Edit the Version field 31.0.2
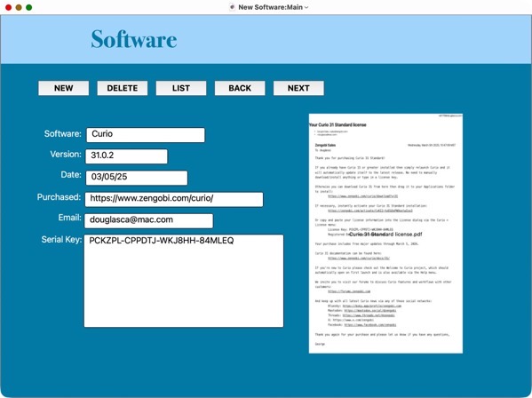 click(x=126, y=156)
